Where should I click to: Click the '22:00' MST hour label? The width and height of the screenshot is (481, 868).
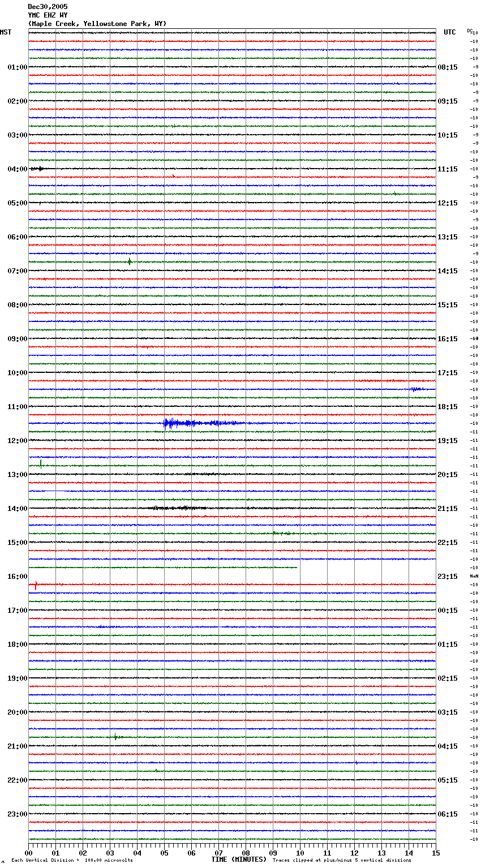pos(18,780)
